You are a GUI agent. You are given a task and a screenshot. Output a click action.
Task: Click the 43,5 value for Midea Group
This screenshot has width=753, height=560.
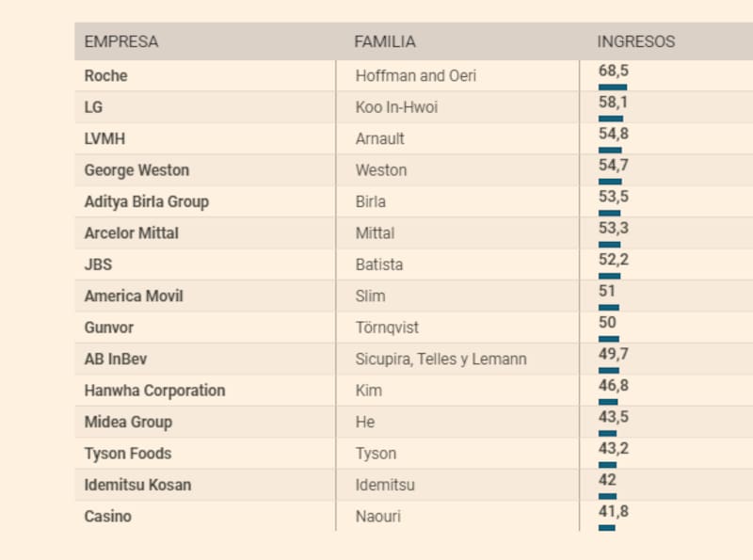(613, 417)
